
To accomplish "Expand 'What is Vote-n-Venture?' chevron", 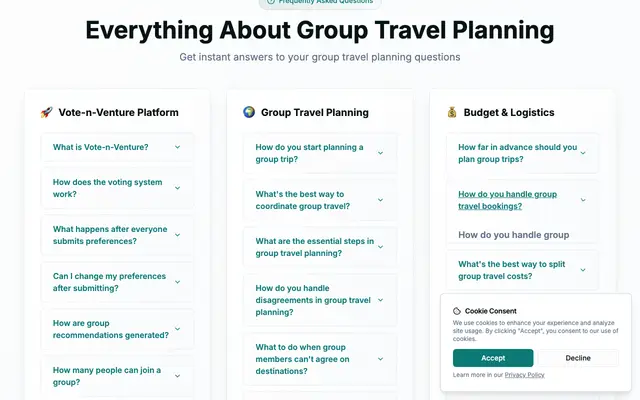I will tap(178, 147).
